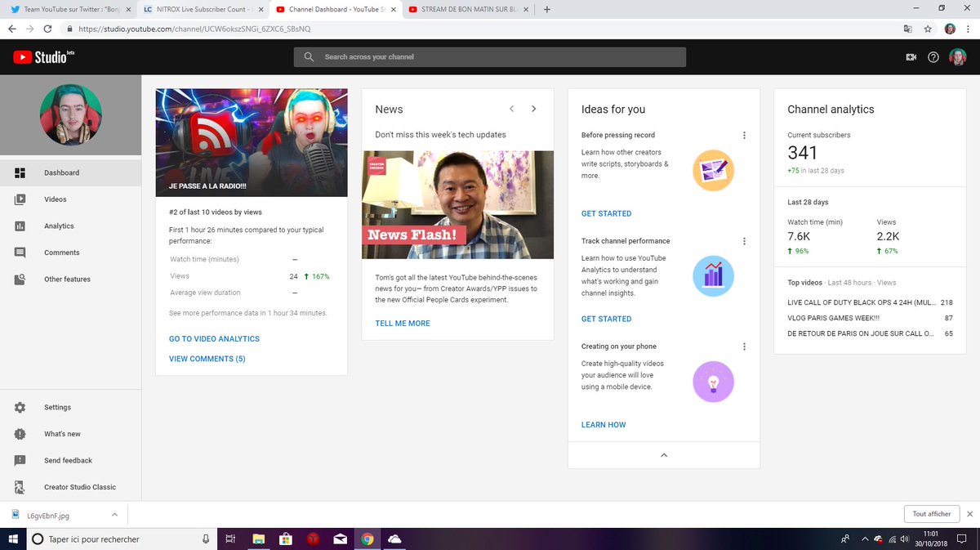This screenshot has height=550, width=980.
Task: Open the Mail app from taskbar
Action: point(340,539)
